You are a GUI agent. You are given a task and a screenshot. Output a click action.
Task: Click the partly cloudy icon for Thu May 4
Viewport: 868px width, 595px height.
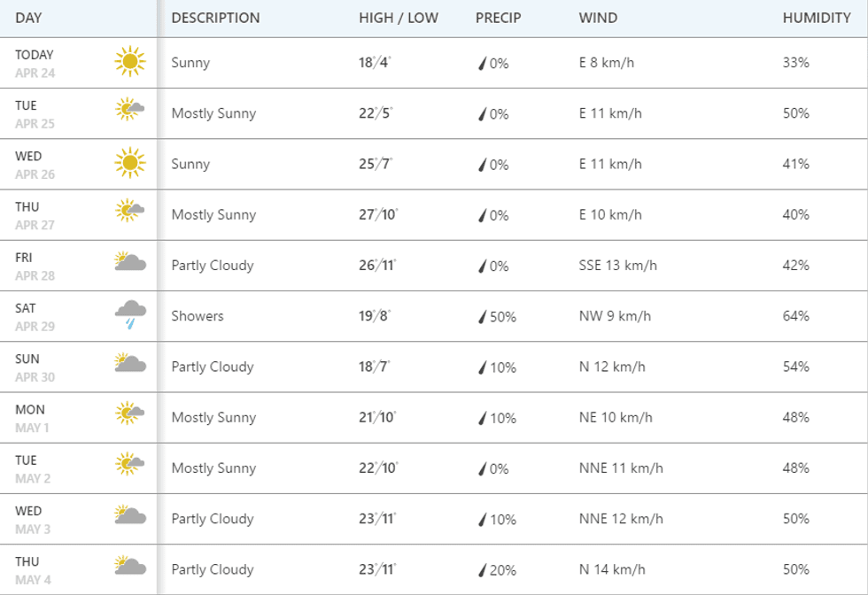pyautogui.click(x=129, y=567)
